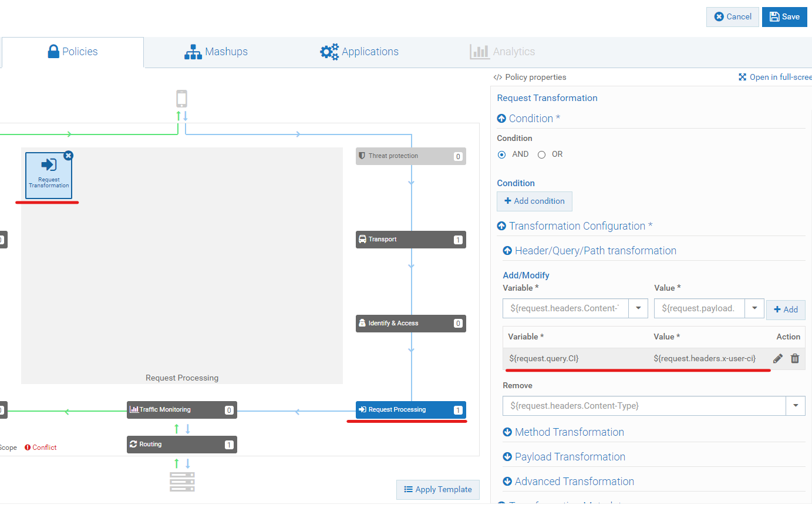Image resolution: width=812 pixels, height=508 pixels.
Task: Click the pencil edit icon for request.query.CI row
Action: [778, 358]
